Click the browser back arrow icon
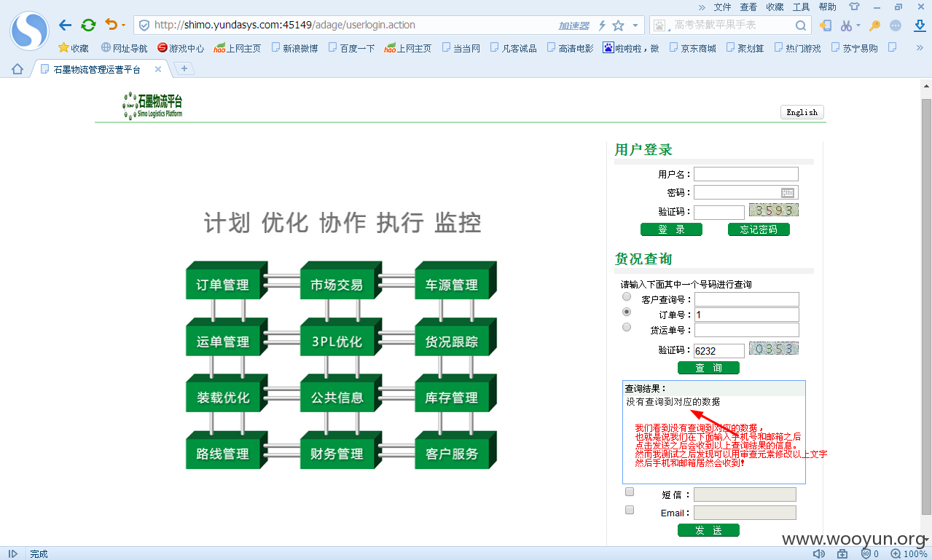932x560 pixels. point(66,25)
